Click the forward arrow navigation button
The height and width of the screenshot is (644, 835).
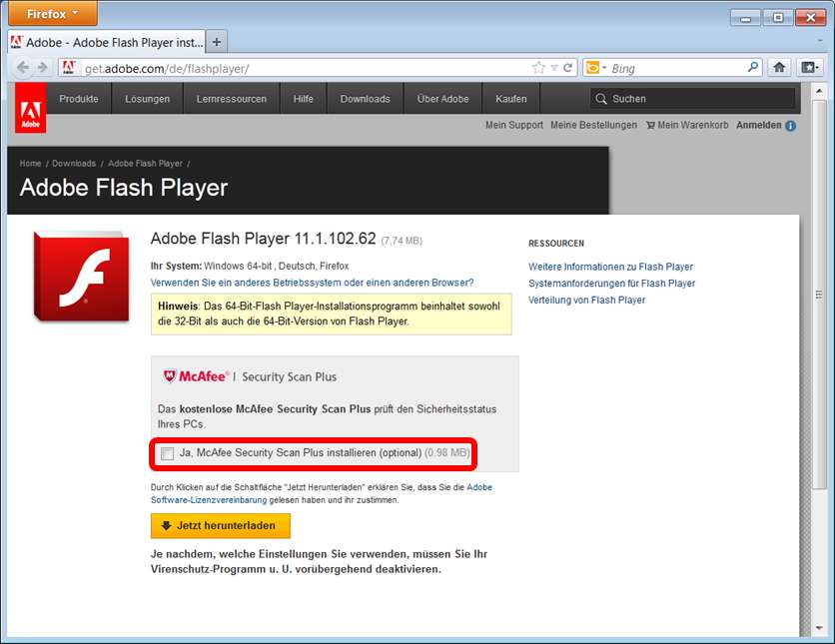pyautogui.click(x=42, y=68)
